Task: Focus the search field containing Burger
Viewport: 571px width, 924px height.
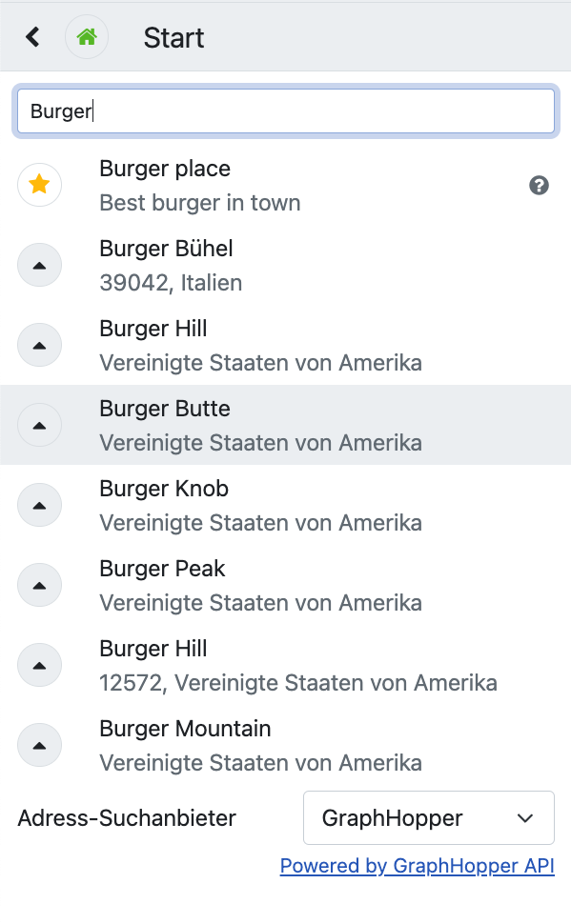Action: pyautogui.click(x=286, y=110)
